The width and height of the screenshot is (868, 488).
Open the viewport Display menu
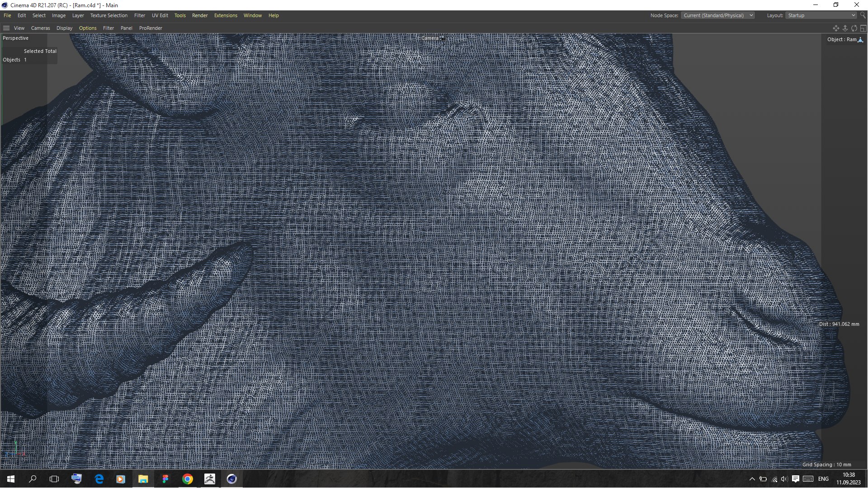point(64,28)
